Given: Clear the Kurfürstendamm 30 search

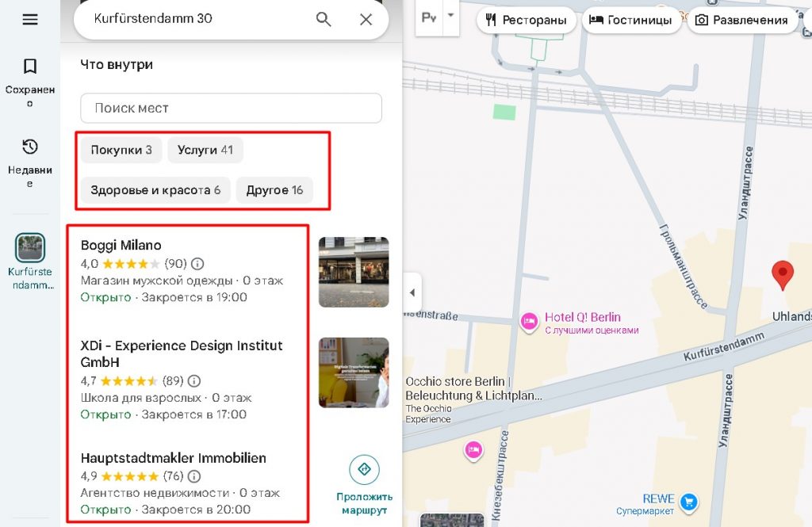Looking at the screenshot, I should click(x=366, y=20).
